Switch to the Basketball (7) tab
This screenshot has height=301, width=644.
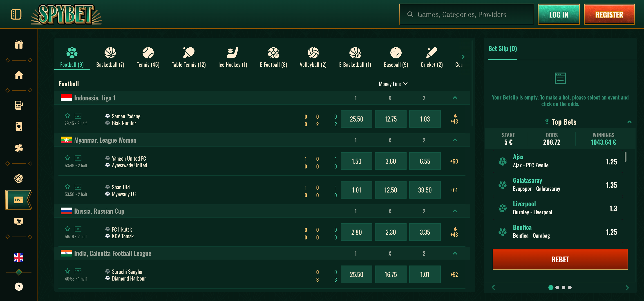110,57
